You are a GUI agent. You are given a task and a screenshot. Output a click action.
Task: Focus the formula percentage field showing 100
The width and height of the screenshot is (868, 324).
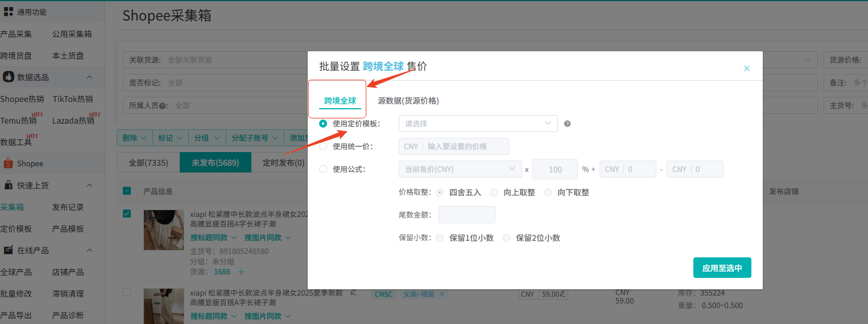(555, 169)
